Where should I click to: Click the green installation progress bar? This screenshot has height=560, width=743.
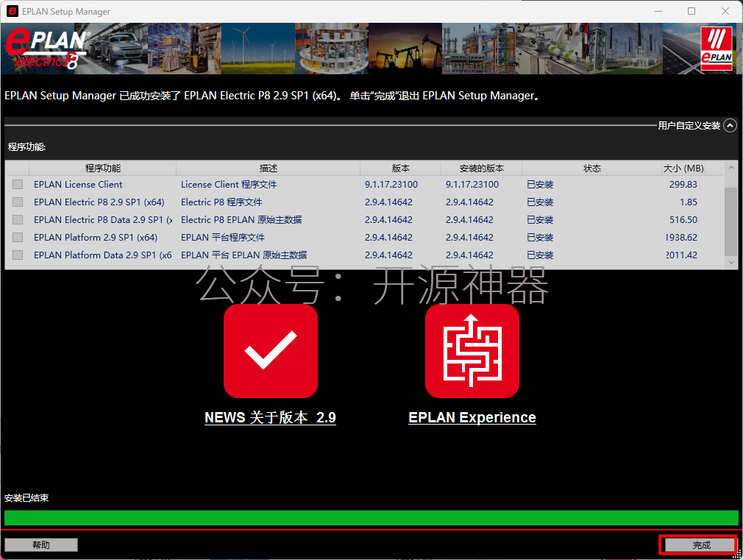pos(371,518)
